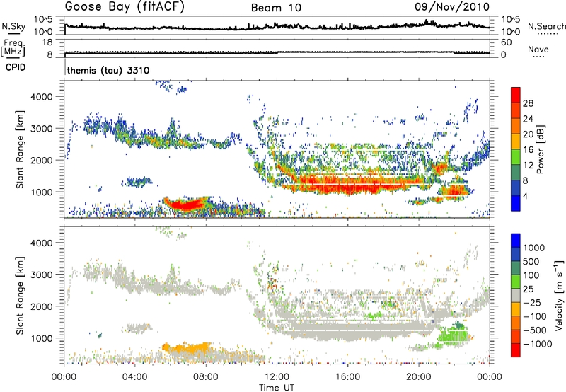Click the N.Sky noise trace line
This screenshot has width=566, height=392.
tap(277, 26)
